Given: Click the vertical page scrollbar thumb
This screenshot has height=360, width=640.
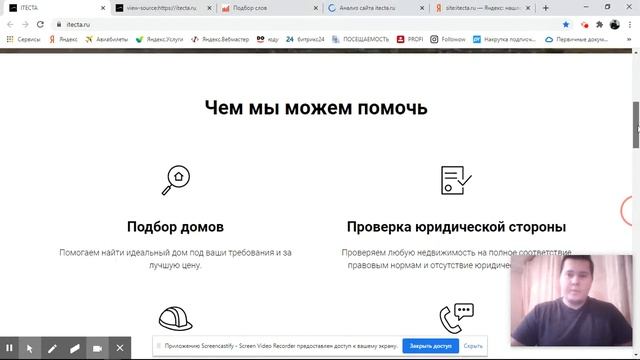Looking at the screenshot, I should point(636,125).
